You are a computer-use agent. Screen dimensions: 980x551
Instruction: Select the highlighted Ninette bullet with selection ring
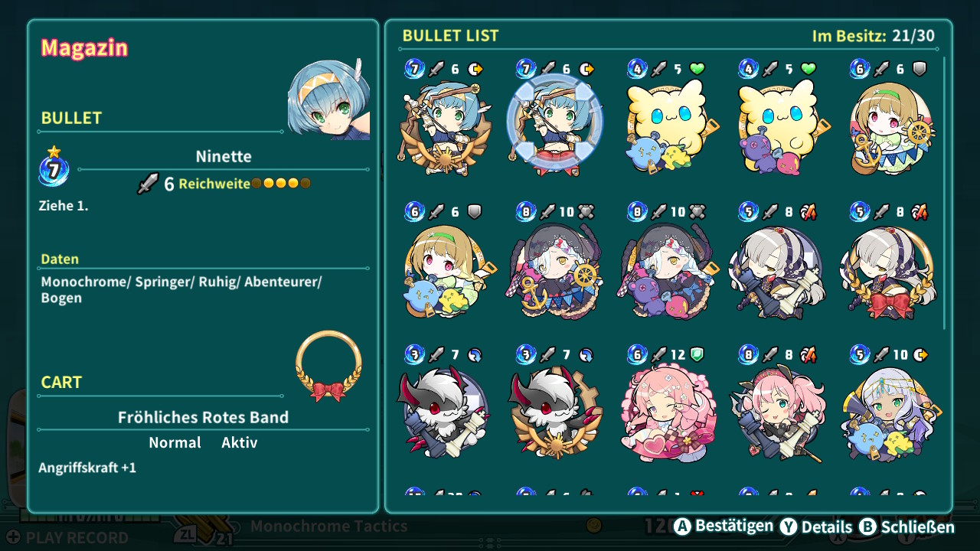[555, 122]
